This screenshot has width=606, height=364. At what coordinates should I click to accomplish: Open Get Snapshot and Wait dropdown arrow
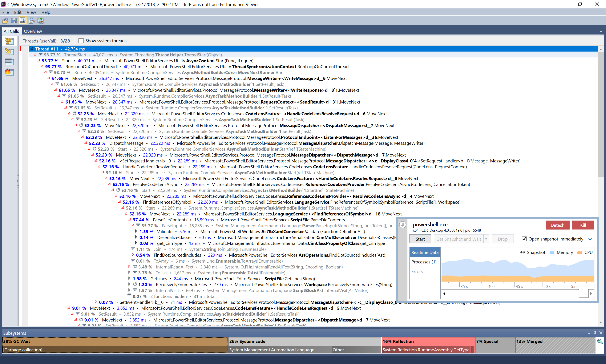[x=486, y=239]
